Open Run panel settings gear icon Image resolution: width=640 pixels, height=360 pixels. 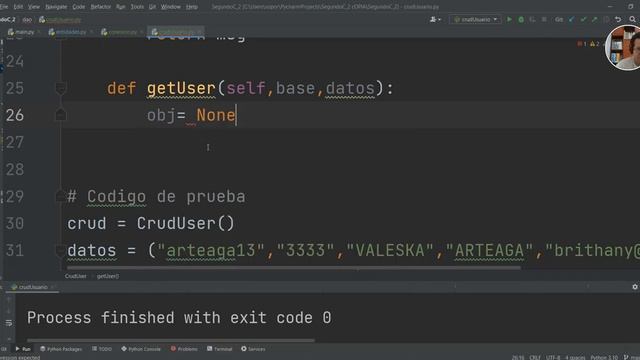[x=635, y=287]
